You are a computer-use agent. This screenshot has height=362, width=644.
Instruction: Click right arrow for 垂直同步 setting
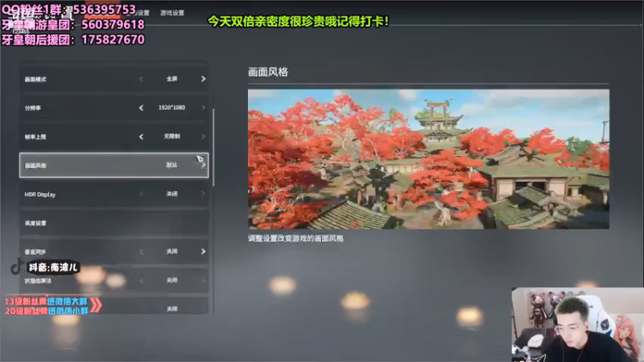[x=204, y=251]
